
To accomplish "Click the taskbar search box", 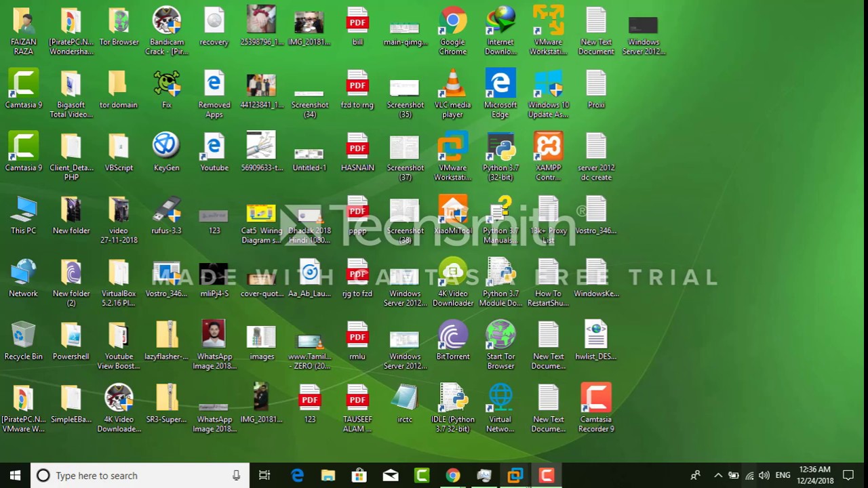I will coord(140,475).
